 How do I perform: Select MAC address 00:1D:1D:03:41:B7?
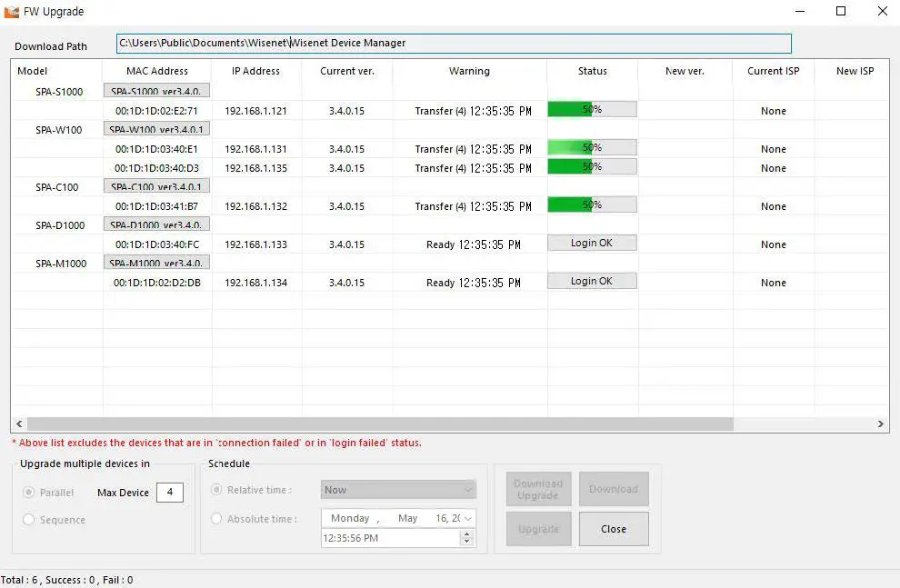click(156, 206)
